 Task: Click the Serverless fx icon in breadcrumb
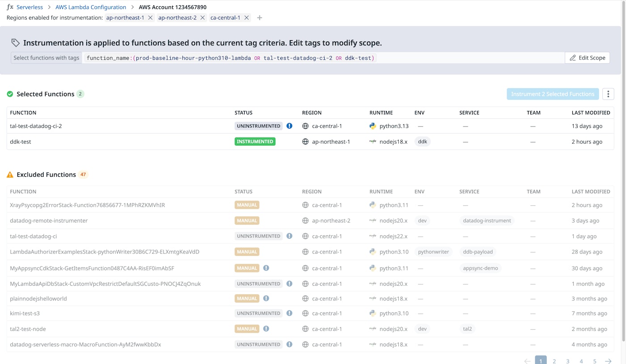click(10, 7)
